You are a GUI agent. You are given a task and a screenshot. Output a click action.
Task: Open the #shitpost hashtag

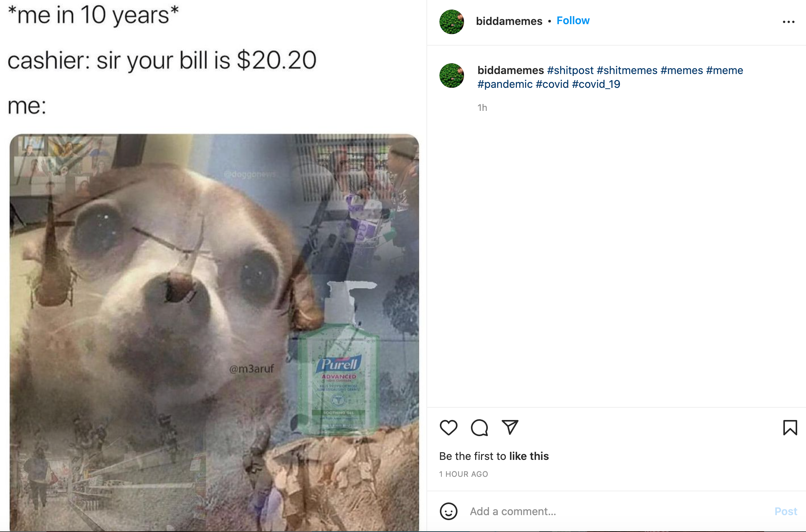pos(570,70)
